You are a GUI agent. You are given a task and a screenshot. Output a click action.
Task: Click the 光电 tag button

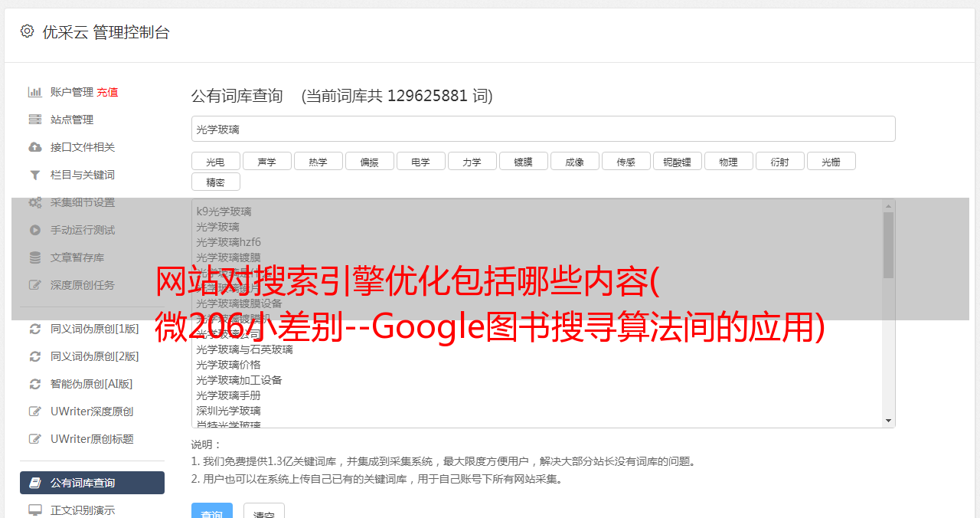215,161
